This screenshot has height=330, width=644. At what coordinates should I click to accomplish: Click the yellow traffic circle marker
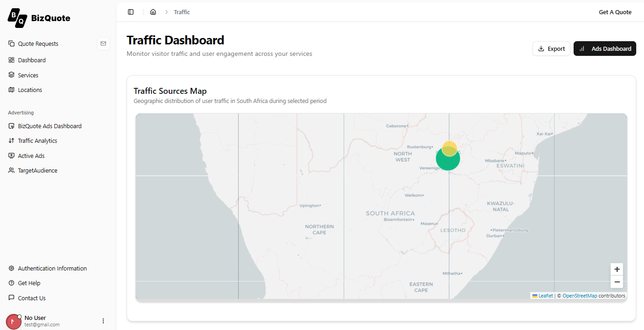click(449, 147)
